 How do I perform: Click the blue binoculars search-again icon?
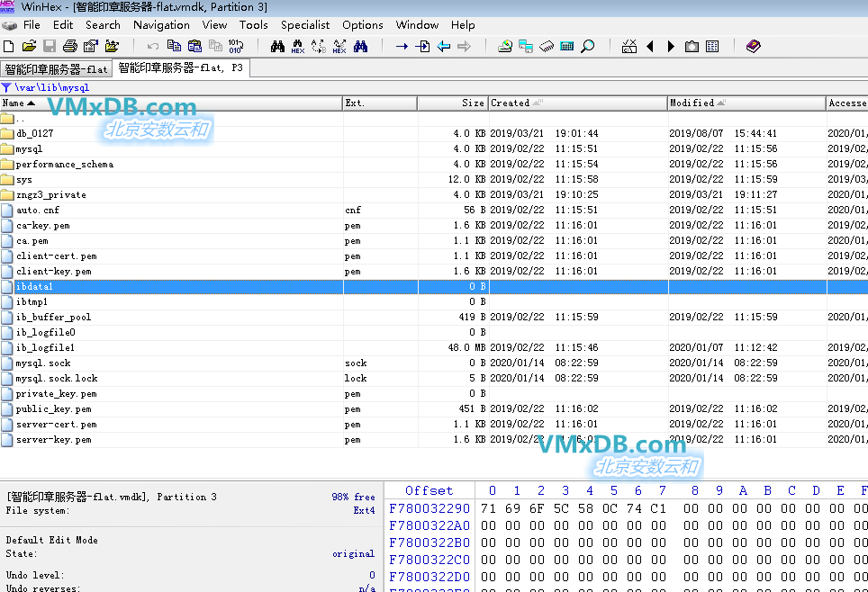click(x=360, y=47)
